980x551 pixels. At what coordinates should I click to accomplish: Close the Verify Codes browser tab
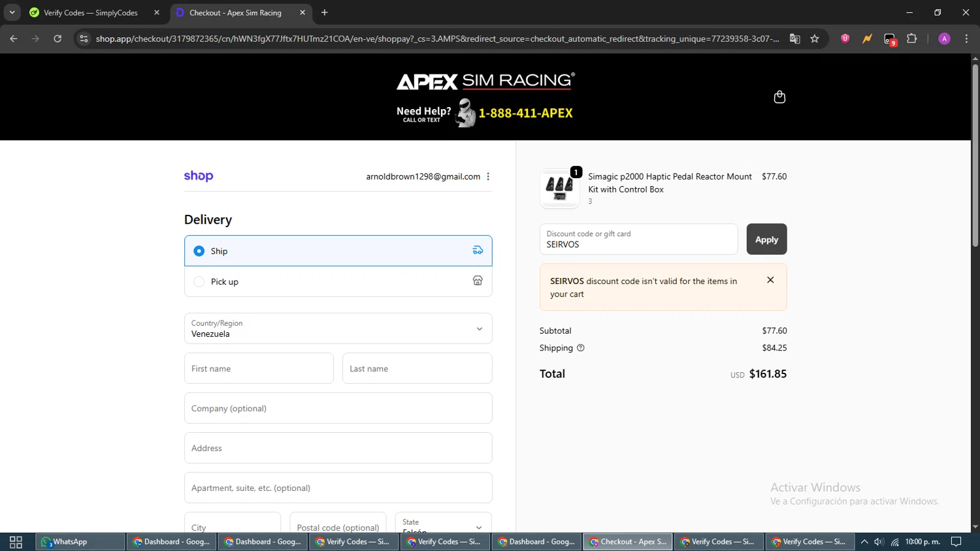point(157,12)
